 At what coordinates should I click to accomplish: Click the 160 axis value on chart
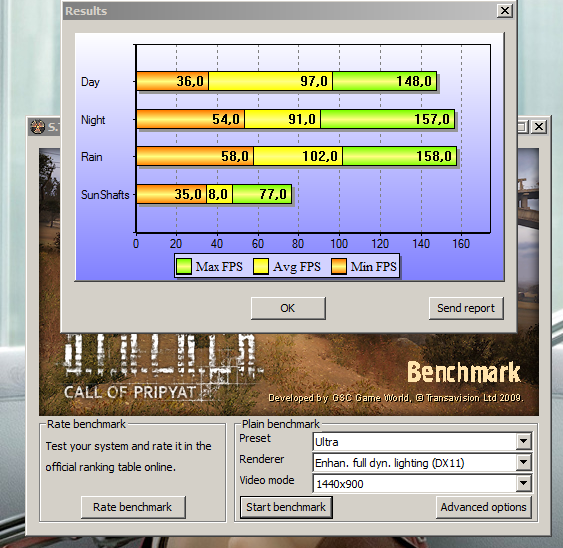[x=461, y=244]
